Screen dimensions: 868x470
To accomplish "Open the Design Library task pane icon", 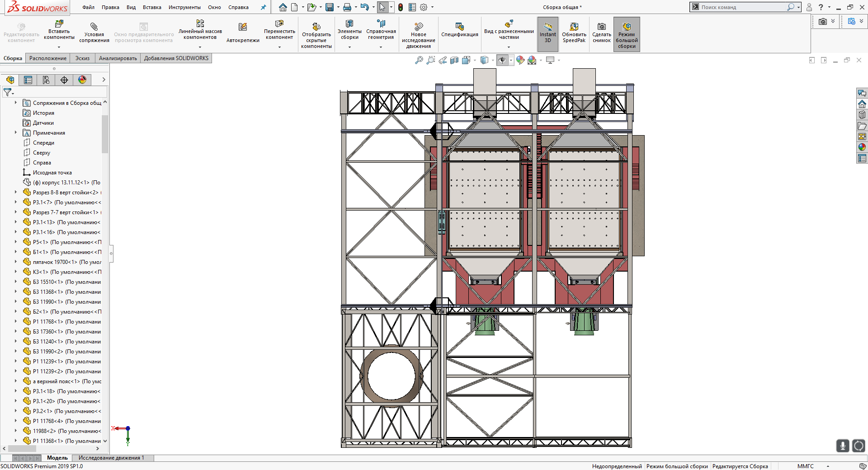I will (862, 115).
